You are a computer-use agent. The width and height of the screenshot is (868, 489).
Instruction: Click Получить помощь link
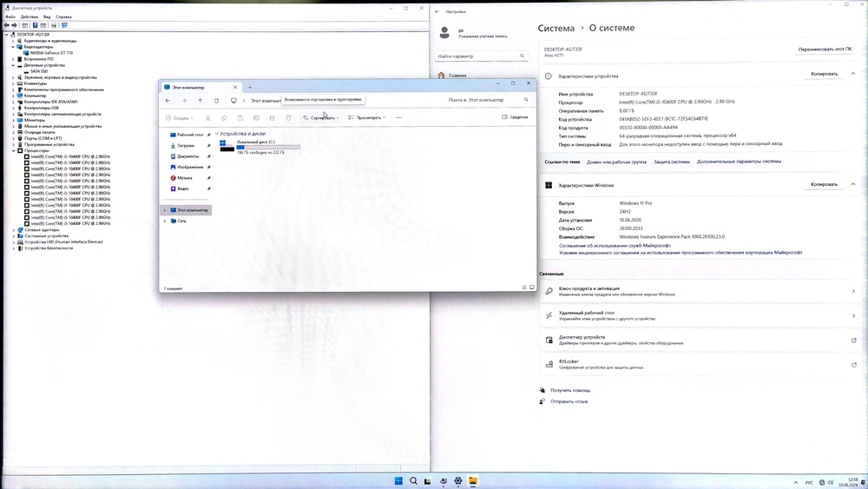click(570, 391)
